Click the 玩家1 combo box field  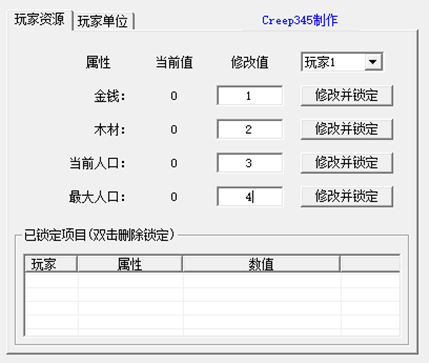tap(342, 62)
